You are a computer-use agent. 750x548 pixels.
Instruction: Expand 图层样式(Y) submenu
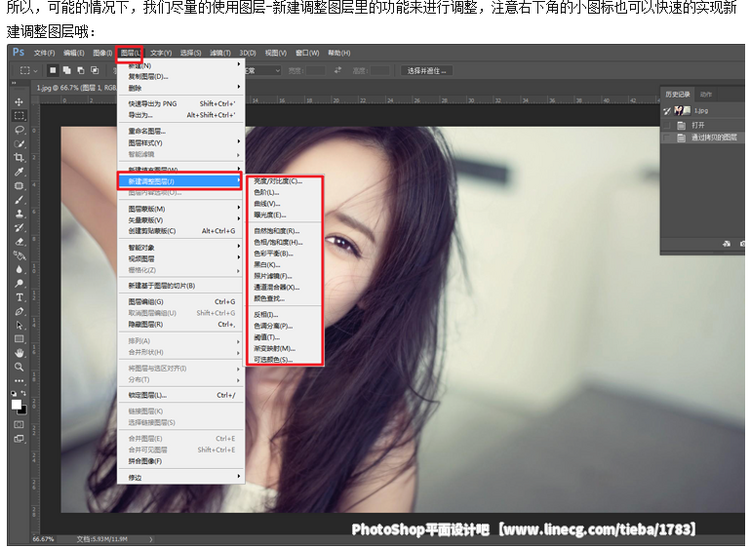pyautogui.click(x=180, y=143)
